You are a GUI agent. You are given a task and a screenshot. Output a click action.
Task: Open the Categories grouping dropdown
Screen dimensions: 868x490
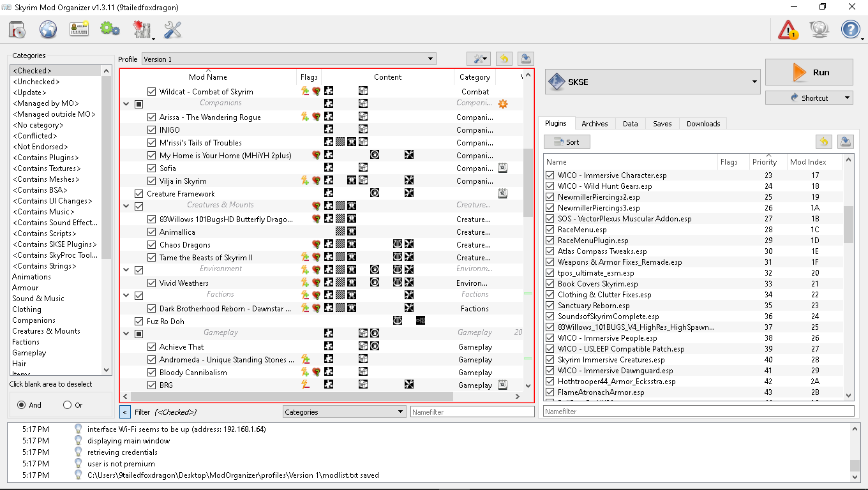(344, 412)
